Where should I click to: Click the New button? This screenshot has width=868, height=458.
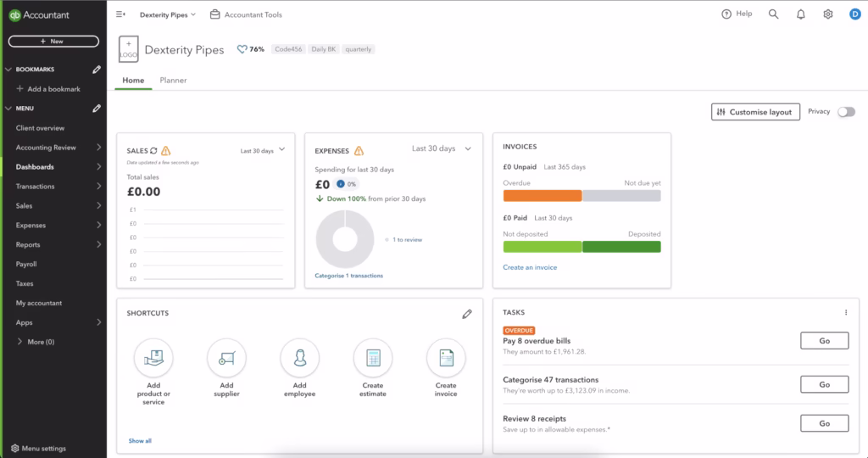53,41
